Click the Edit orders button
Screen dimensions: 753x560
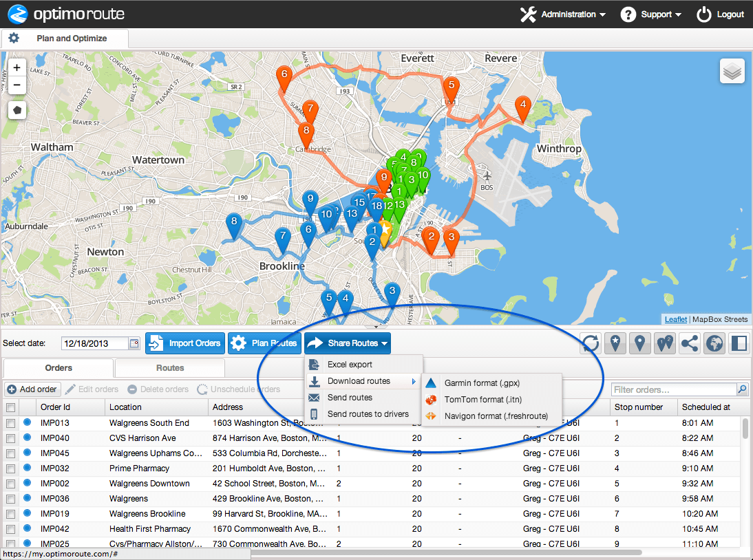[92, 389]
